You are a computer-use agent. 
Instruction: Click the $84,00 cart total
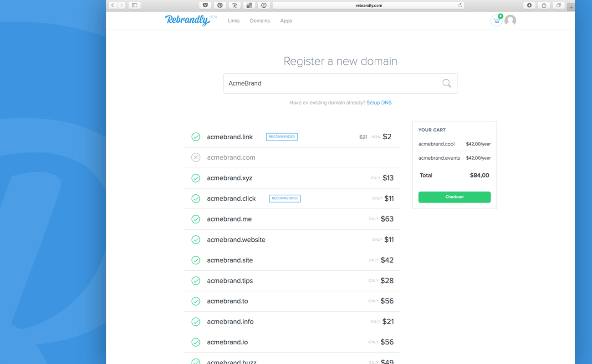click(480, 175)
